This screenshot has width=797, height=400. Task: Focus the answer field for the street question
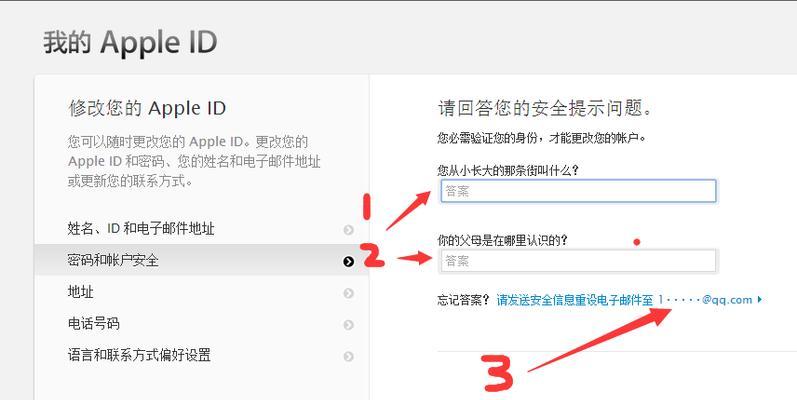[x=578, y=191]
